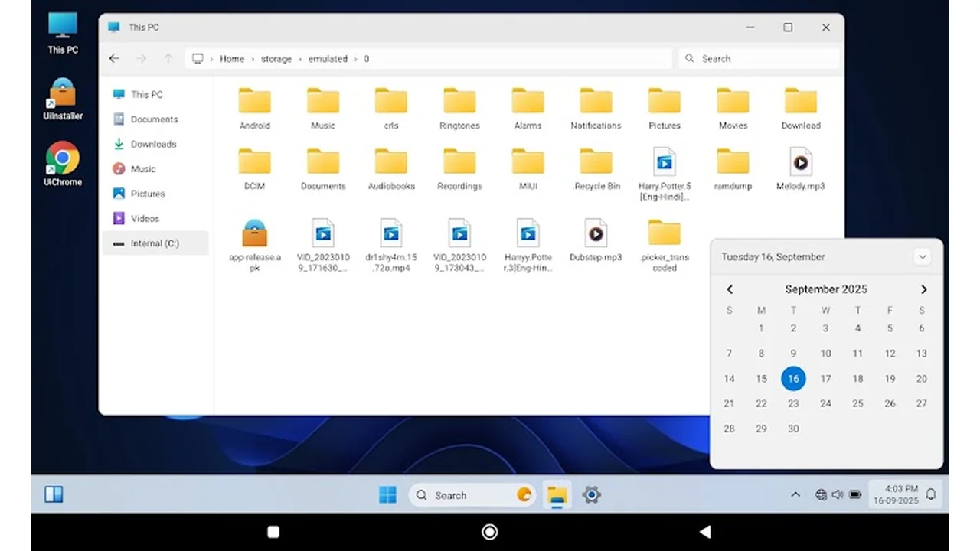Open the Android folder
Image resolution: width=980 pixels, height=551 pixels.
click(254, 109)
